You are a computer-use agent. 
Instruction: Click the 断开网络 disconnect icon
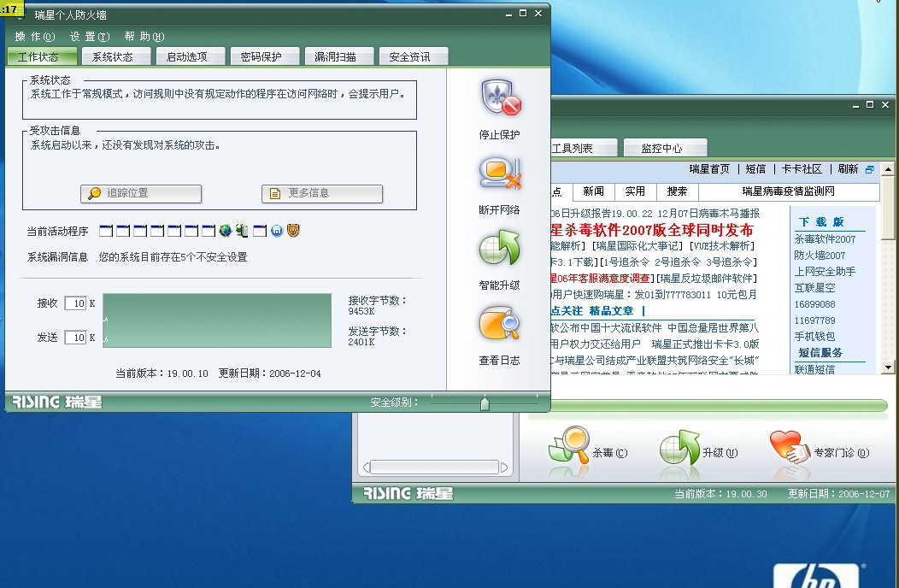pyautogui.click(x=500, y=173)
